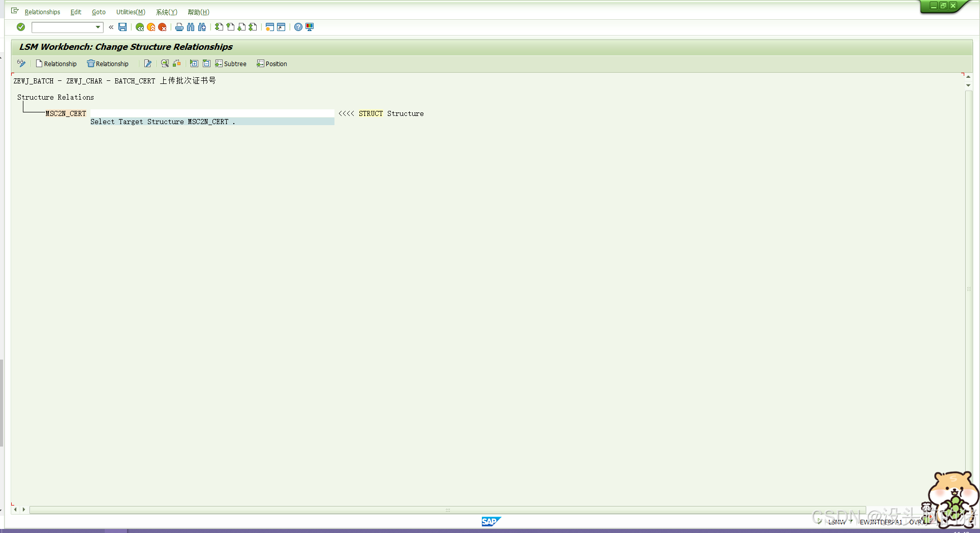Viewport: 980px width, 533px height.
Task: Click the Position button
Action: (x=272, y=64)
